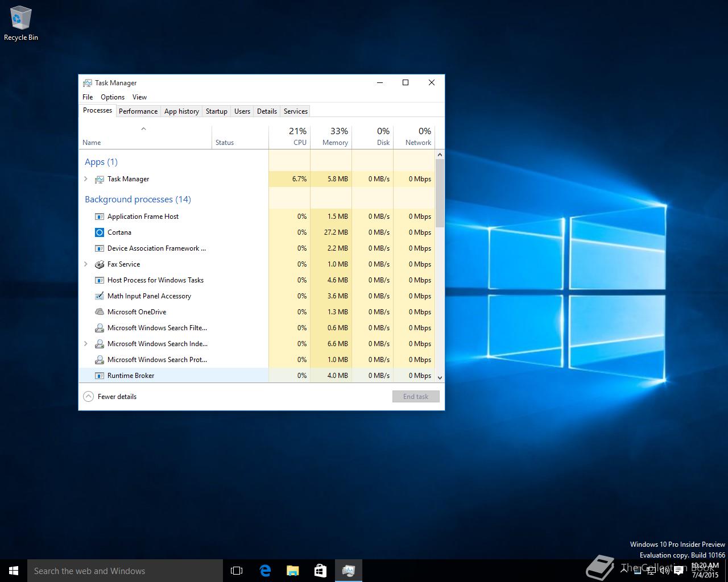
Task: Click the End task button
Action: coord(416,397)
